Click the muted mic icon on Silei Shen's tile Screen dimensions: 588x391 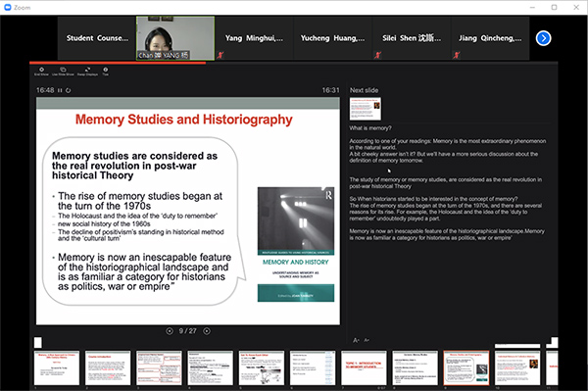tap(377, 55)
